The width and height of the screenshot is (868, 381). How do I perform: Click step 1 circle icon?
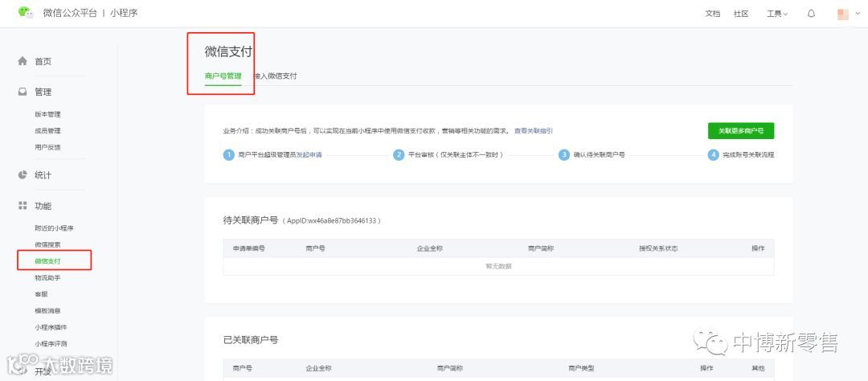coord(228,155)
